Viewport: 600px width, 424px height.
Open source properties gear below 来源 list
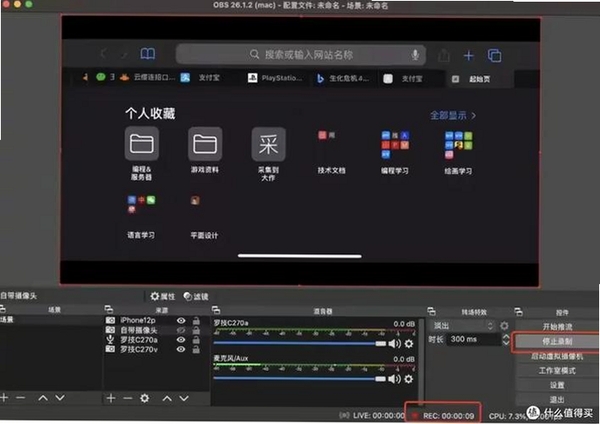tap(145, 398)
